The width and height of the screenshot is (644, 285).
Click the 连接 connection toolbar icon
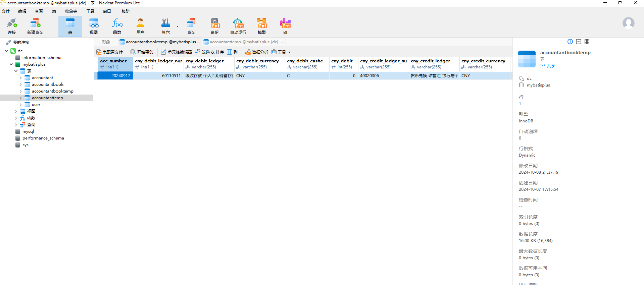[12, 26]
